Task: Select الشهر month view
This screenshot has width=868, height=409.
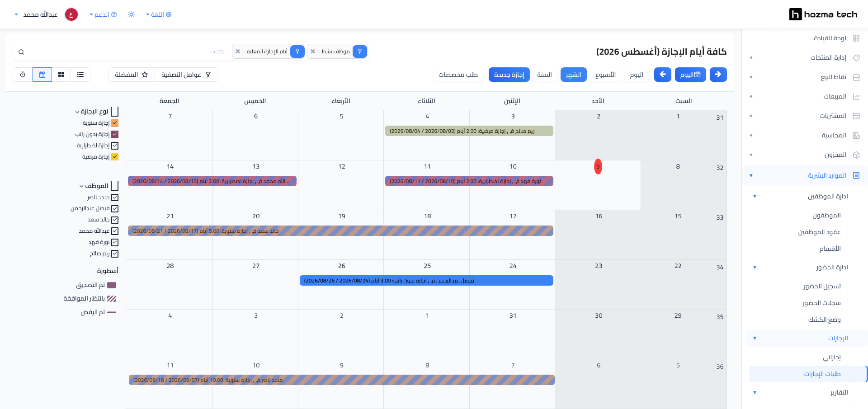Action: (574, 75)
